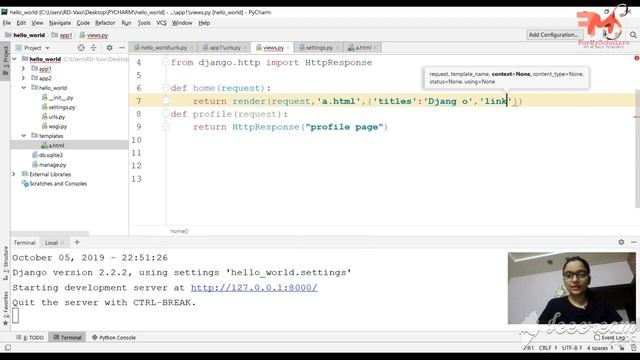
Task: Open the Help menu
Action: [204, 23]
